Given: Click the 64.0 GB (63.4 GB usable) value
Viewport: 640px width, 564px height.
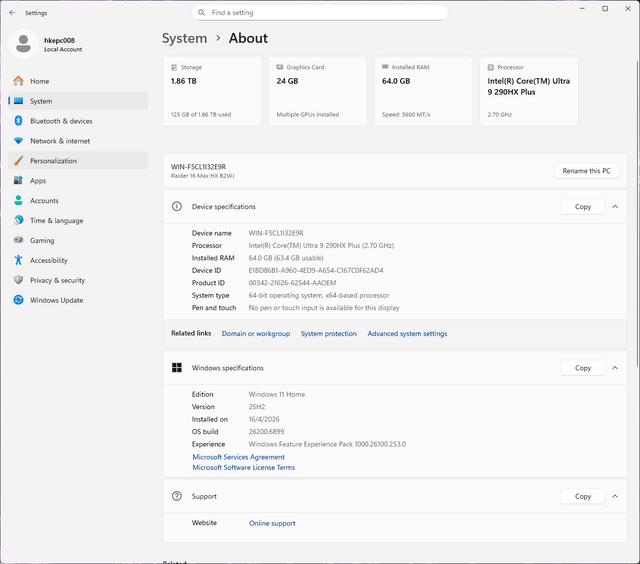Looking at the screenshot, I should pos(286,258).
